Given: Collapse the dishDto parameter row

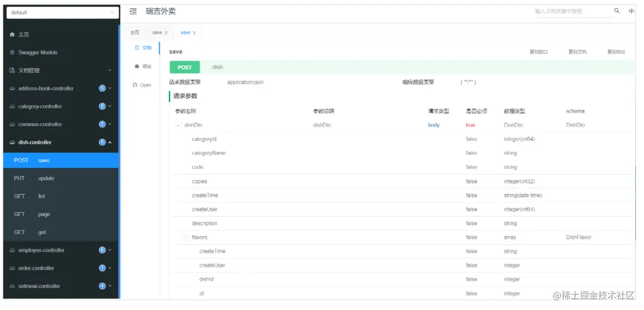Looking at the screenshot, I should point(178,125).
